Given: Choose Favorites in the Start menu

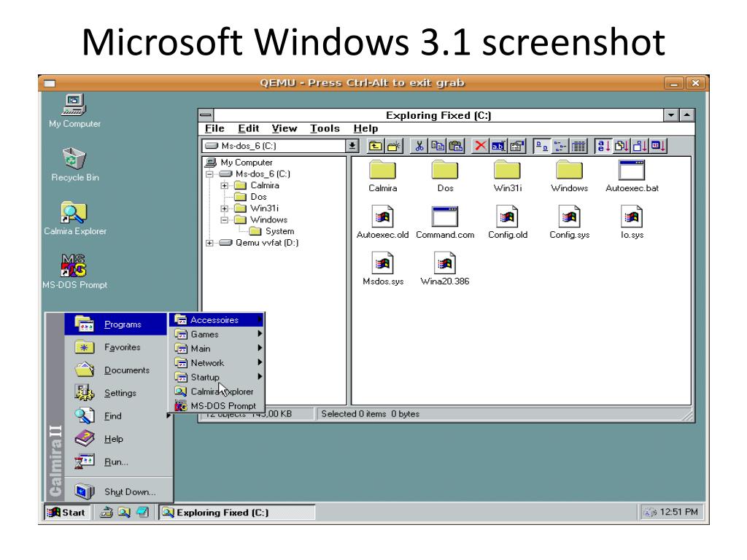Looking at the screenshot, I should pos(117,347).
